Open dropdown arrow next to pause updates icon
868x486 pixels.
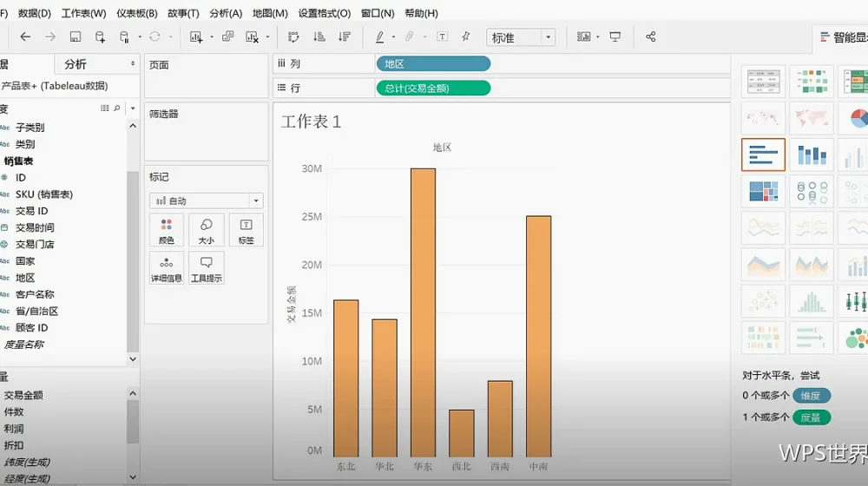140,36
